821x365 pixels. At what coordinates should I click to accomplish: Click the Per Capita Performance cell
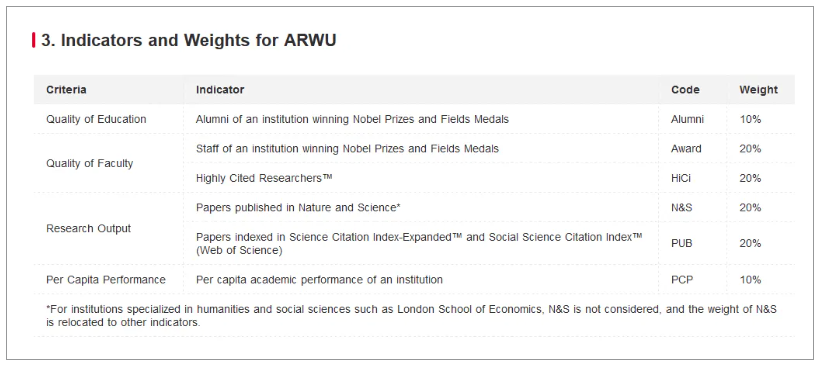click(106, 280)
